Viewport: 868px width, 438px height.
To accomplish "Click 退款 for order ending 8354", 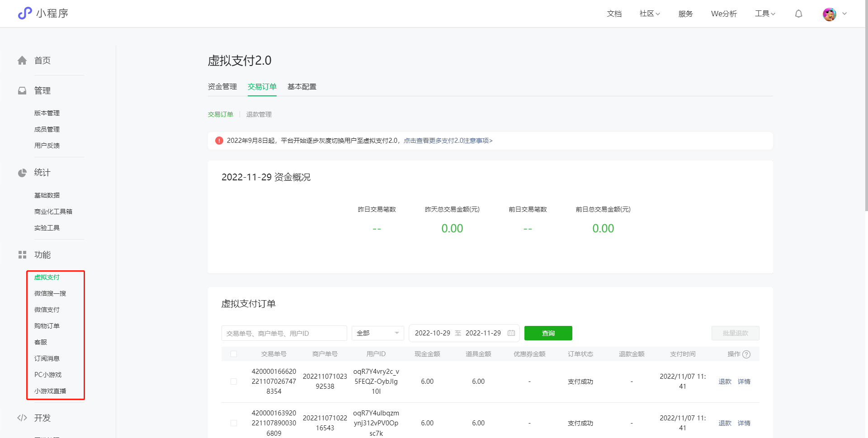I will pyautogui.click(x=725, y=381).
